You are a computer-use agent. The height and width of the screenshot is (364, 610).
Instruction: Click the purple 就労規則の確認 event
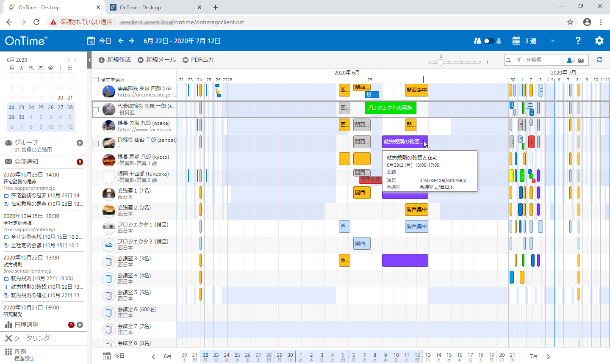point(405,142)
